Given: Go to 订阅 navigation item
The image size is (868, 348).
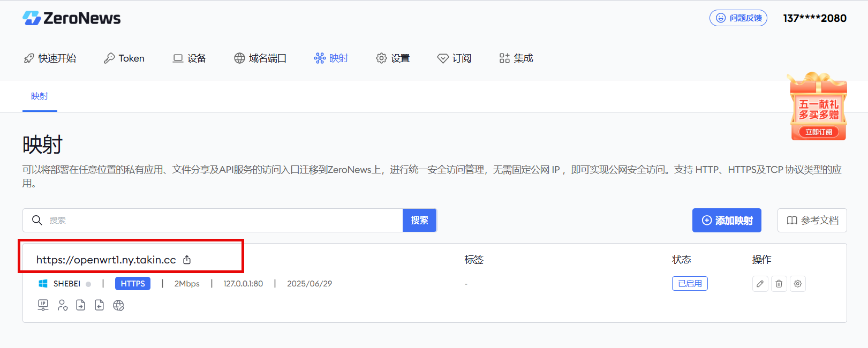Looking at the screenshot, I should (454, 58).
